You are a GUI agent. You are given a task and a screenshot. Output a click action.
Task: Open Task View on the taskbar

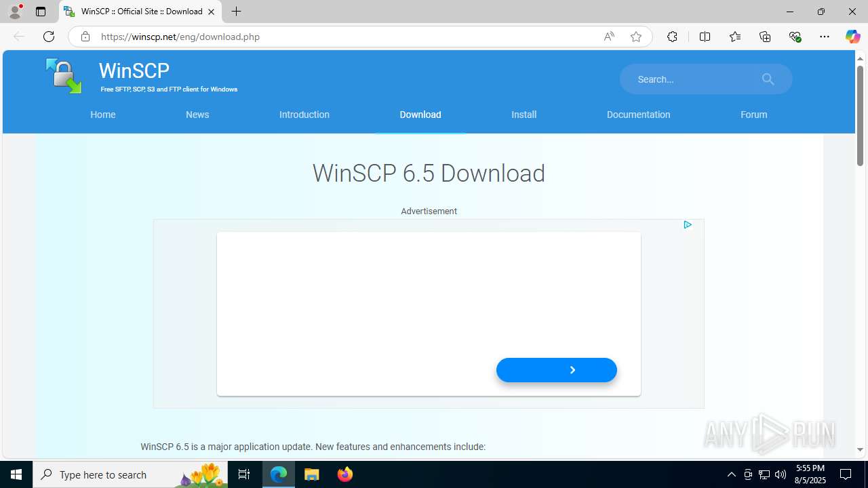pos(244,474)
